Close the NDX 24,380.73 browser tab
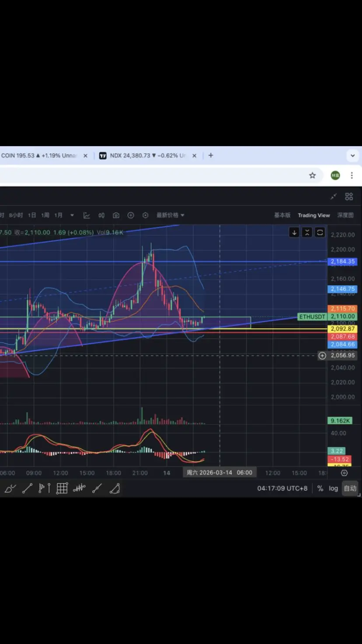This screenshot has height=644, width=362. pyautogui.click(x=195, y=156)
